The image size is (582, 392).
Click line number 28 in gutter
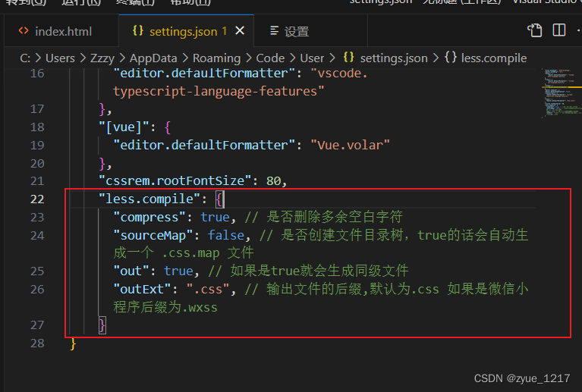37,343
